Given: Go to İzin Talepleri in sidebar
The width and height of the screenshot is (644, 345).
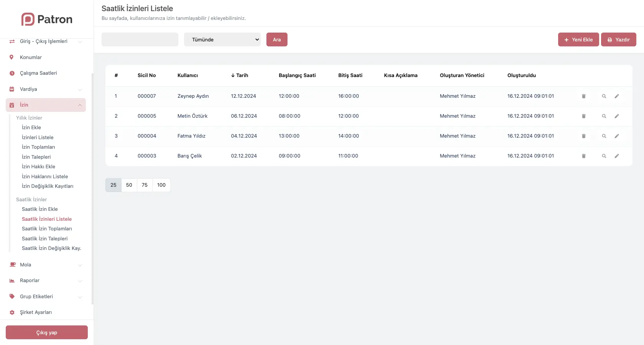Looking at the screenshot, I should [x=36, y=157].
